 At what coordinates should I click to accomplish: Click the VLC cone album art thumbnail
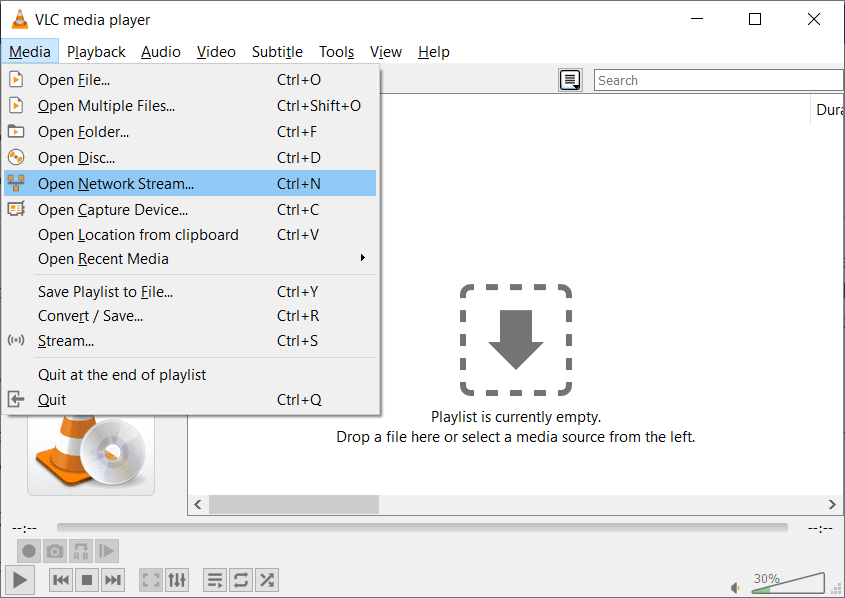91,453
